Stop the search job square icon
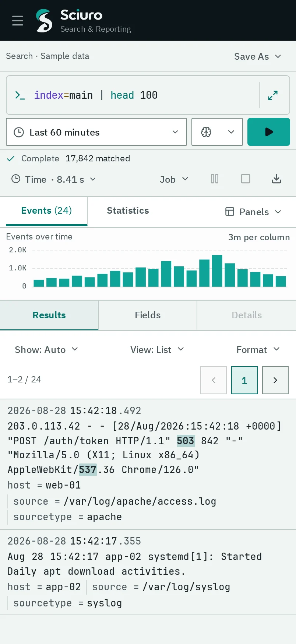296x644 pixels. [246, 179]
